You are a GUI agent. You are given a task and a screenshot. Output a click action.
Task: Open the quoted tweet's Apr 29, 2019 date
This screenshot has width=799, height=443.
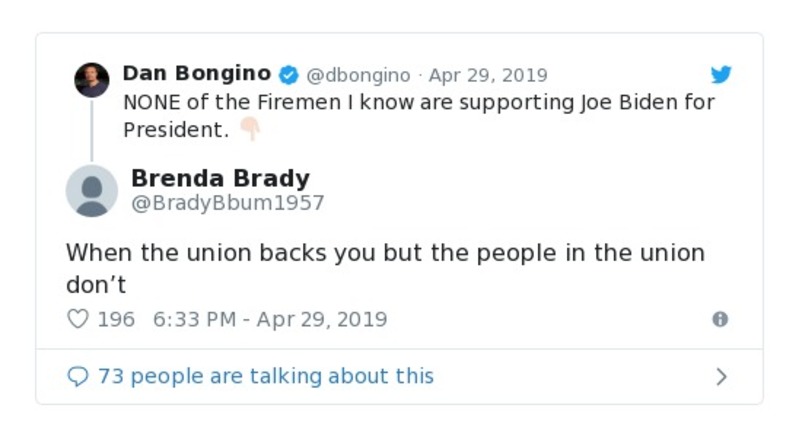click(x=488, y=76)
